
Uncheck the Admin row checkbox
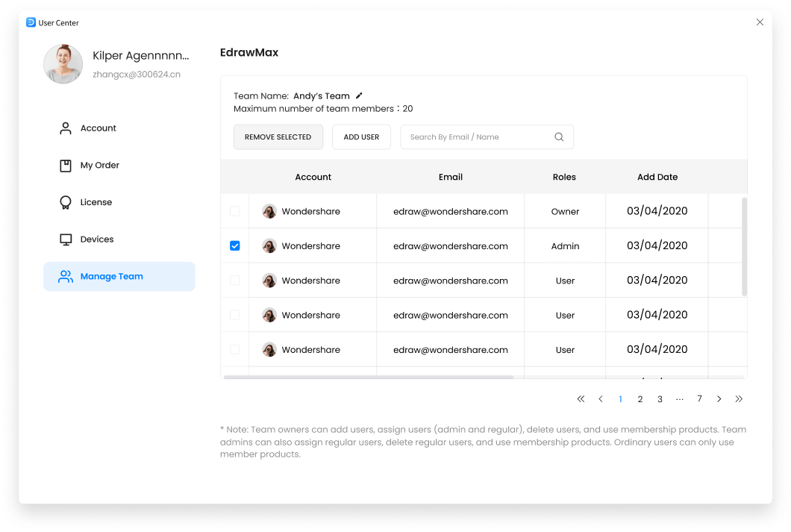click(x=234, y=245)
